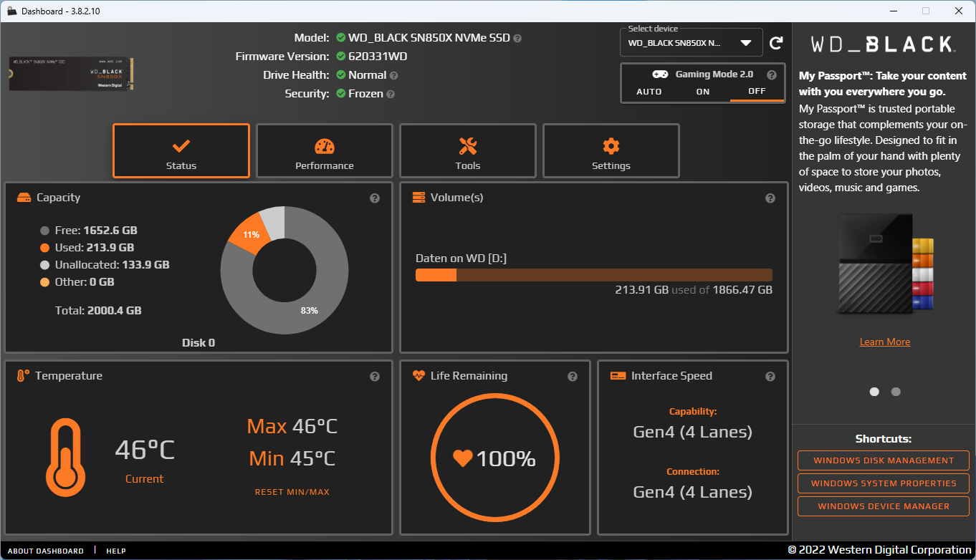
Task: Follow the Learn More link
Action: 885,342
